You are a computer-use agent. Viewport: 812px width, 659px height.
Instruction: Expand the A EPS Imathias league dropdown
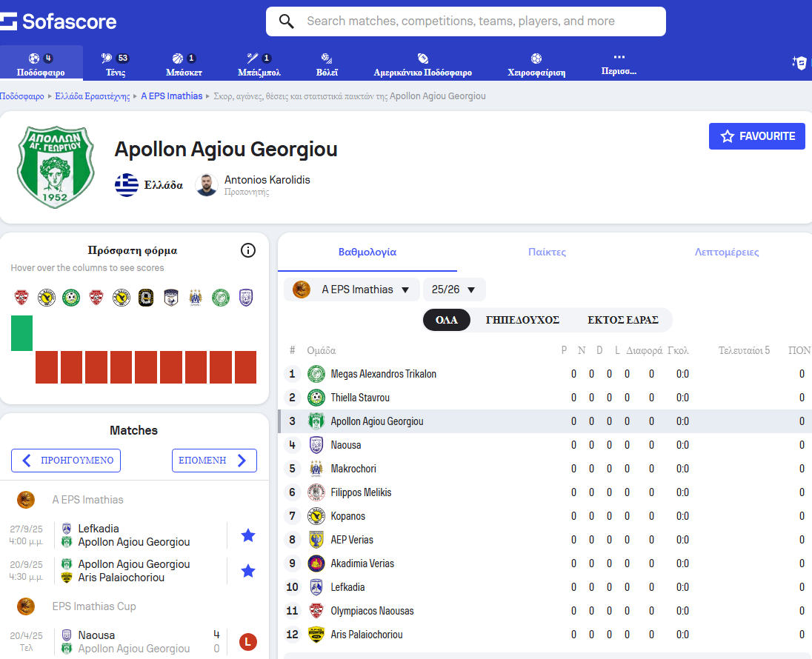[x=352, y=290]
